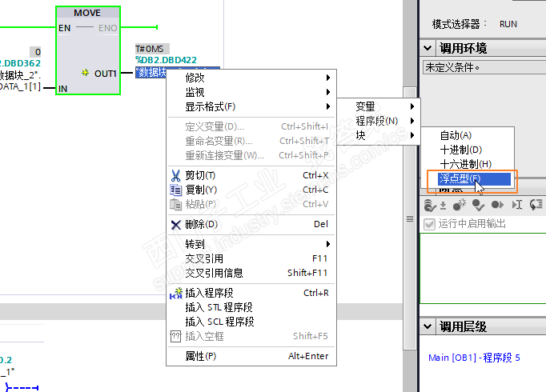
Task: Open the Main [OB1] - 程序段 5 link
Action: (x=474, y=358)
